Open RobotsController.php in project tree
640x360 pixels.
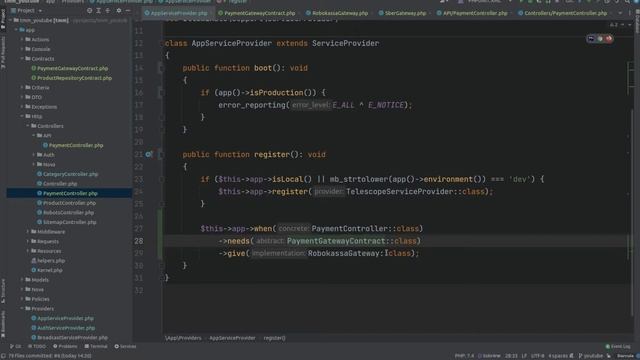(x=65, y=212)
